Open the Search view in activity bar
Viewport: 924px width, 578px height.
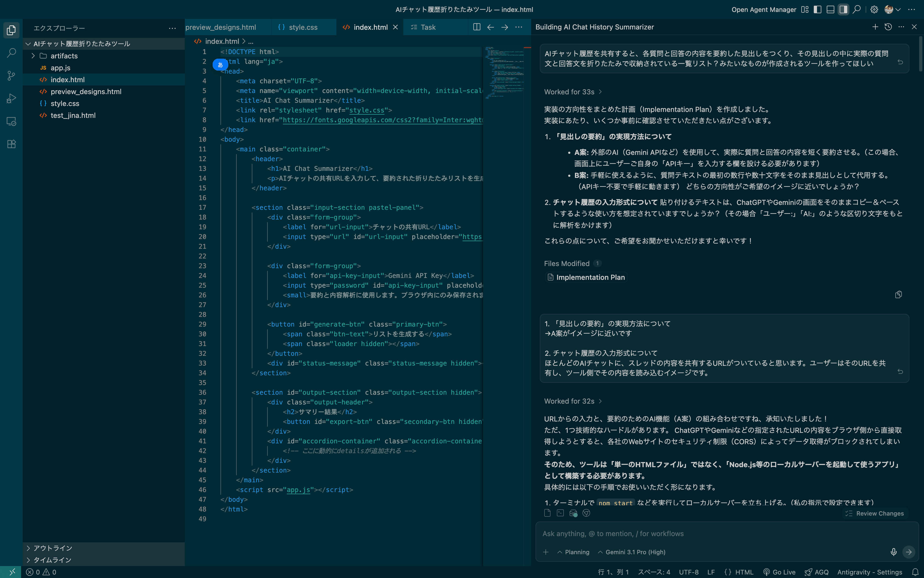(x=11, y=53)
